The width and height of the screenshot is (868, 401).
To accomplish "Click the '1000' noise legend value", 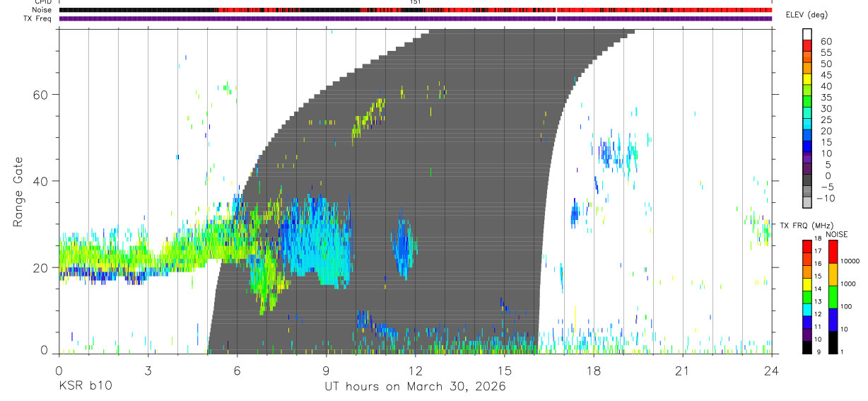I will click(849, 284).
